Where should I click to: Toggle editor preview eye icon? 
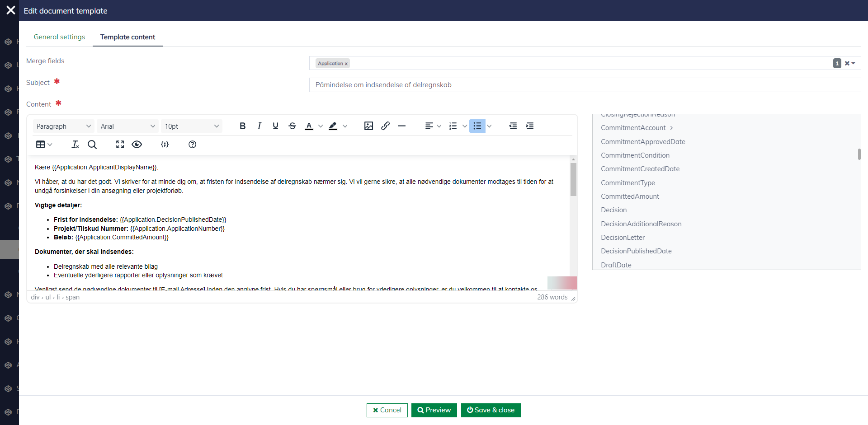pyautogui.click(x=137, y=145)
